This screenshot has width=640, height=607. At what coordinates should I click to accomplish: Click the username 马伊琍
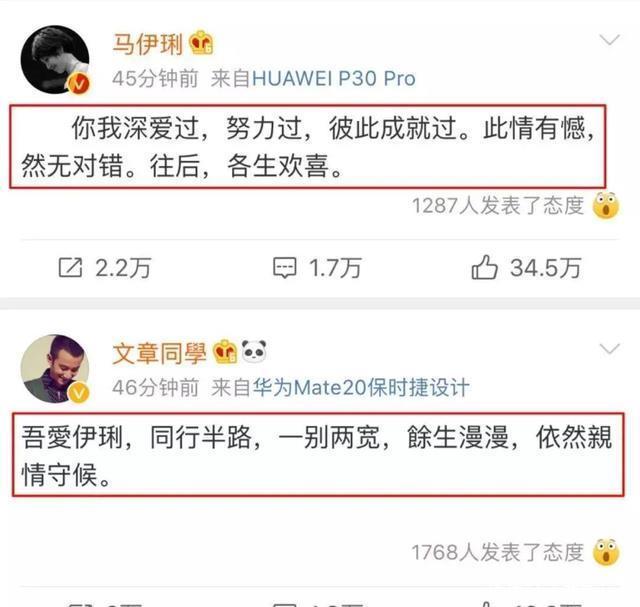pyautogui.click(x=147, y=44)
